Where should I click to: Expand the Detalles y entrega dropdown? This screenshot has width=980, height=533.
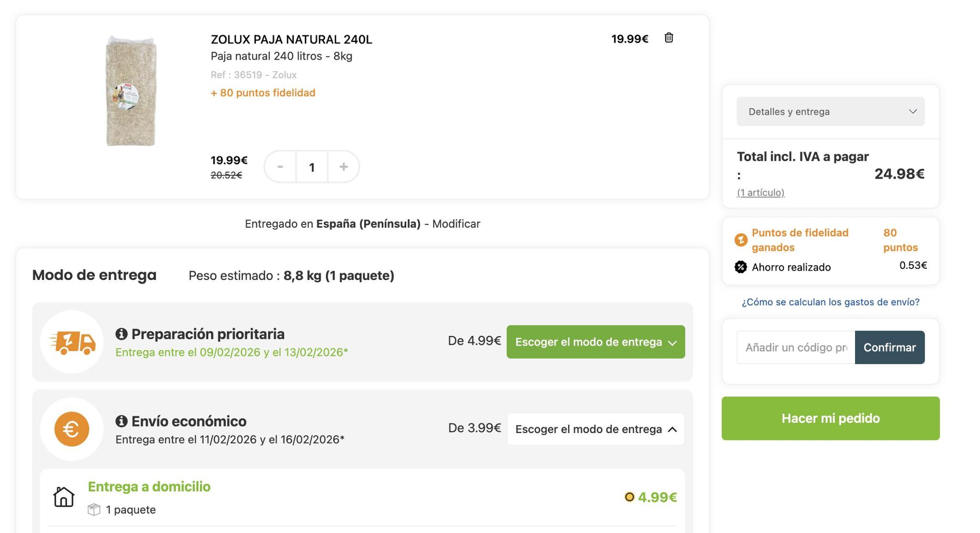pyautogui.click(x=830, y=111)
